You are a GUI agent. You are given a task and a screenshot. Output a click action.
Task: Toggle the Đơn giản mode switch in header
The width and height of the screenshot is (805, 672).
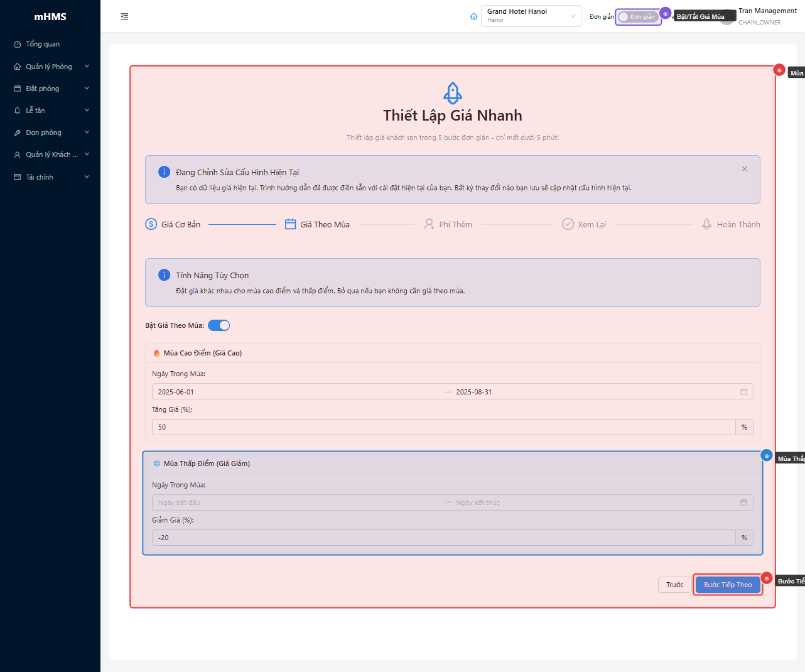coord(637,17)
